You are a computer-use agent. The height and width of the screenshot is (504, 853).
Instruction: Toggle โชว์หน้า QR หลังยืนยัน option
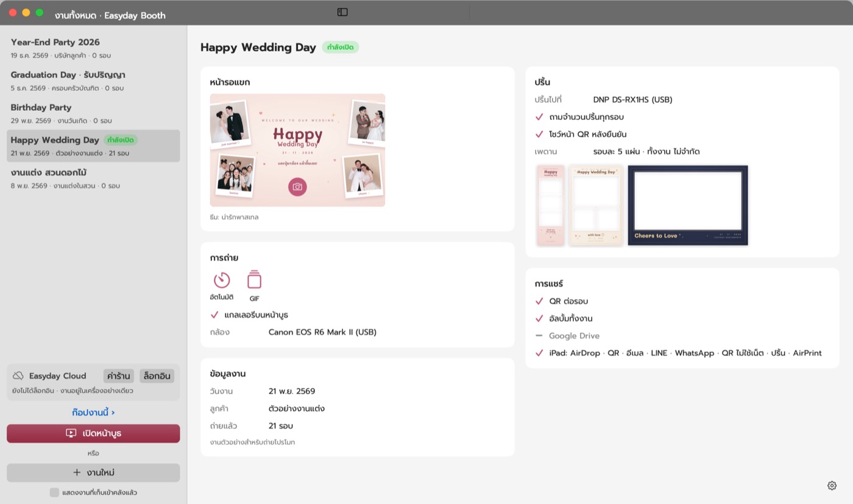coord(539,134)
